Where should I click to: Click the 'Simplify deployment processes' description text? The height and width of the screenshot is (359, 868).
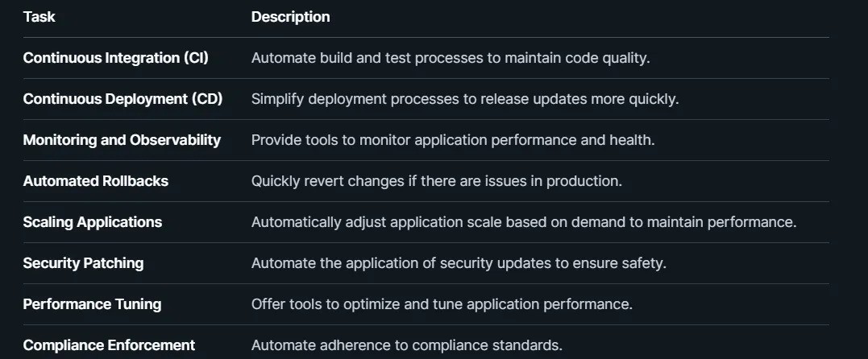pos(465,99)
